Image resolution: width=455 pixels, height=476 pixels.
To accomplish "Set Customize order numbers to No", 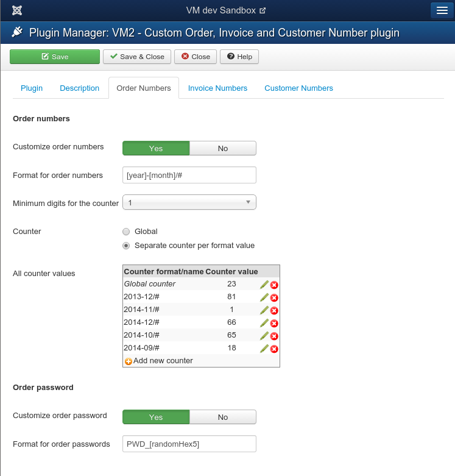I will tap(222, 148).
